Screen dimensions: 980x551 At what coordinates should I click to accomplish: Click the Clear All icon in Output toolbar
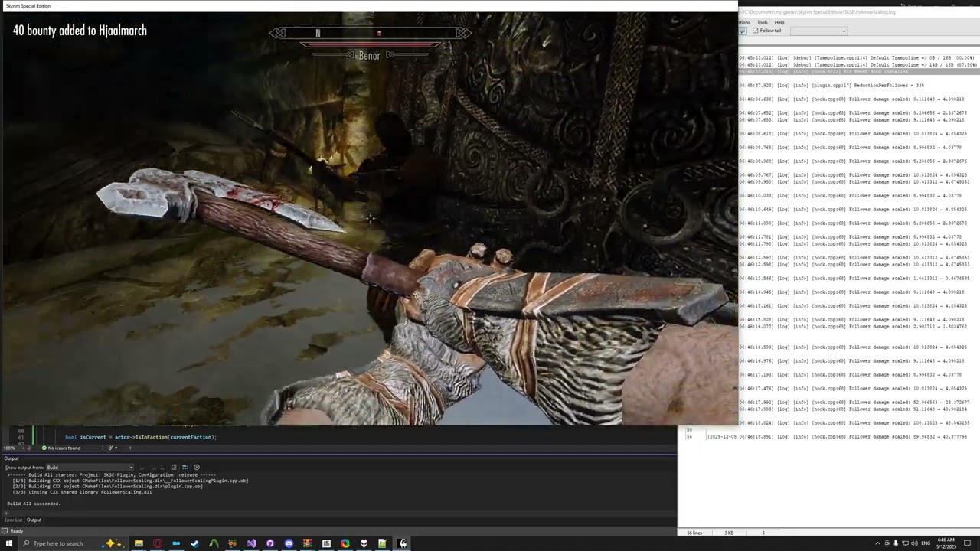pos(174,467)
